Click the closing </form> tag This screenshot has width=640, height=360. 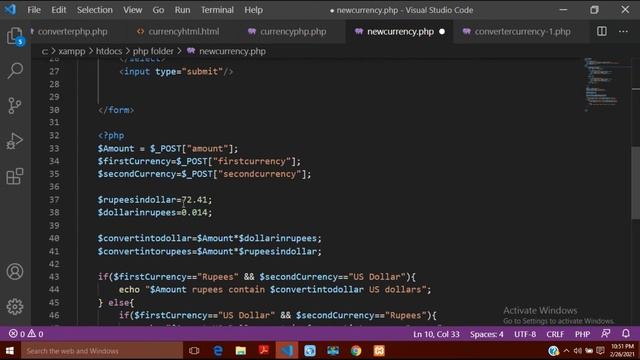coord(116,110)
